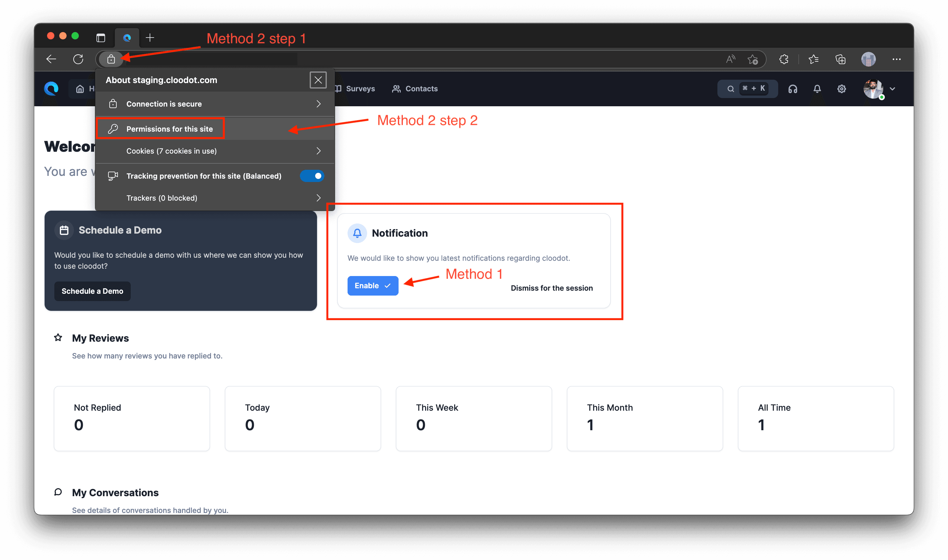
Task: Expand Cookies in use entry
Action: (x=215, y=151)
